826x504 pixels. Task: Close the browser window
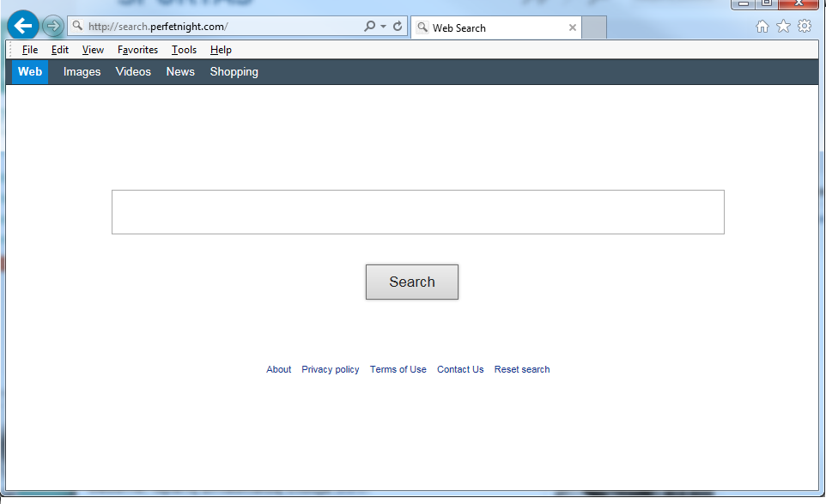(799, 3)
